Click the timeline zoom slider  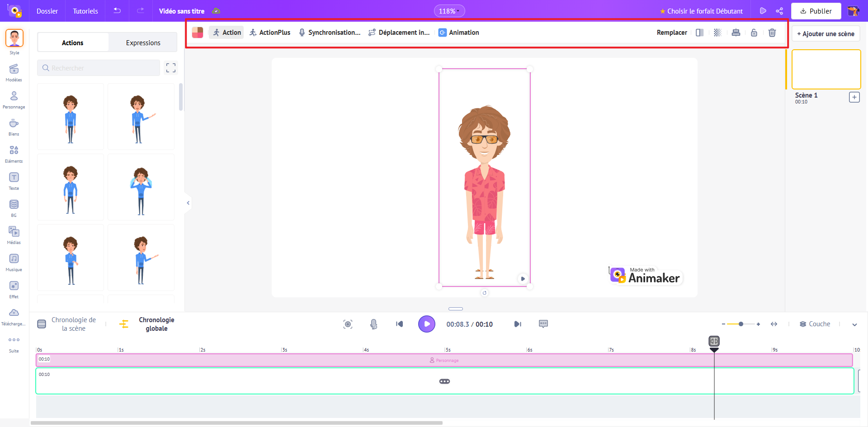pos(741,324)
